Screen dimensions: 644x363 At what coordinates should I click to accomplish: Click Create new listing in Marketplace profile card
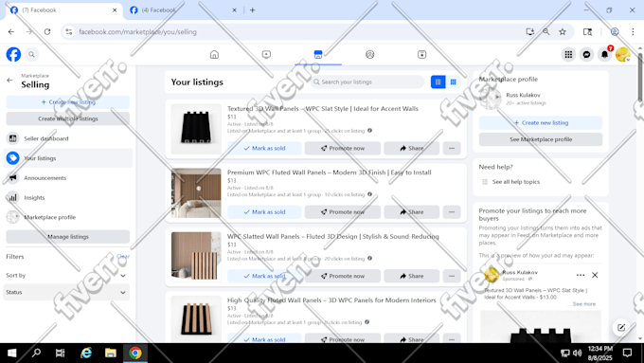(541, 123)
